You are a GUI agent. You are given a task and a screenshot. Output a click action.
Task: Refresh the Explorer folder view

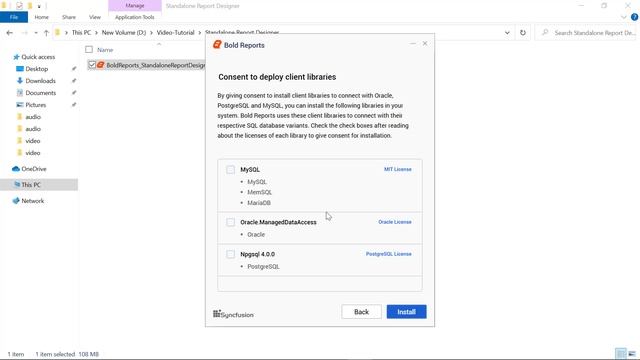pos(523,33)
